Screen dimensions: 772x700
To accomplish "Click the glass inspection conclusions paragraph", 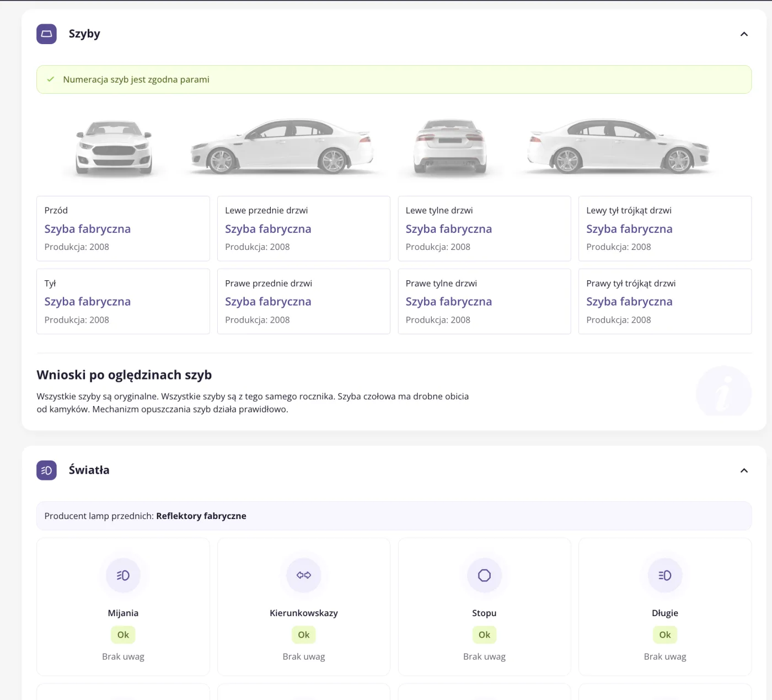I will coord(253,403).
